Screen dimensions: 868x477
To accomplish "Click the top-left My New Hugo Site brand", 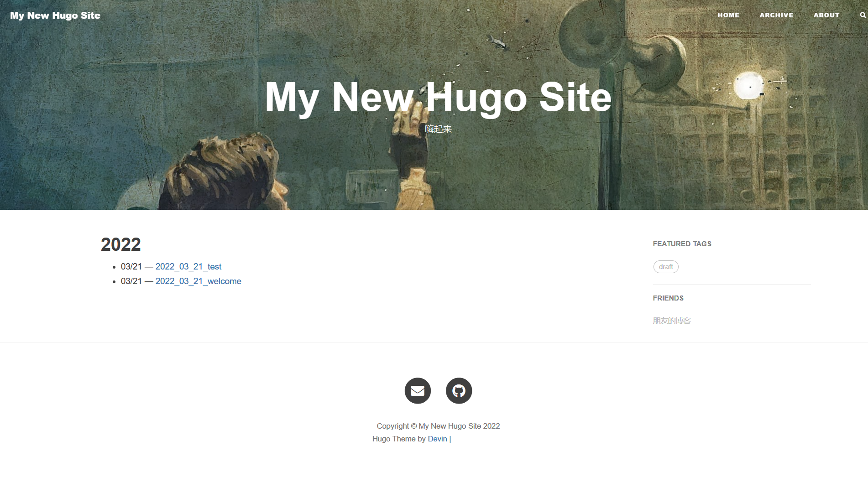I will [x=55, y=16].
